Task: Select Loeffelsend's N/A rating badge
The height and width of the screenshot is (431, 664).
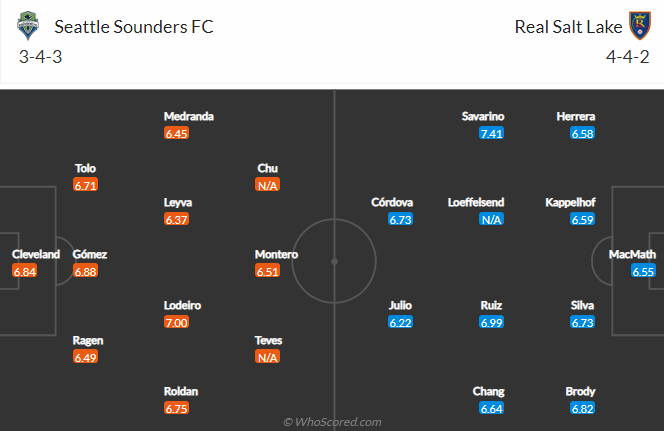Action: (x=491, y=219)
